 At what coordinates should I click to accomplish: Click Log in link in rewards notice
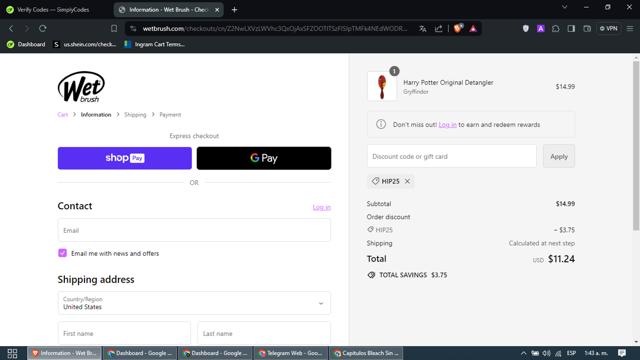coord(447,124)
